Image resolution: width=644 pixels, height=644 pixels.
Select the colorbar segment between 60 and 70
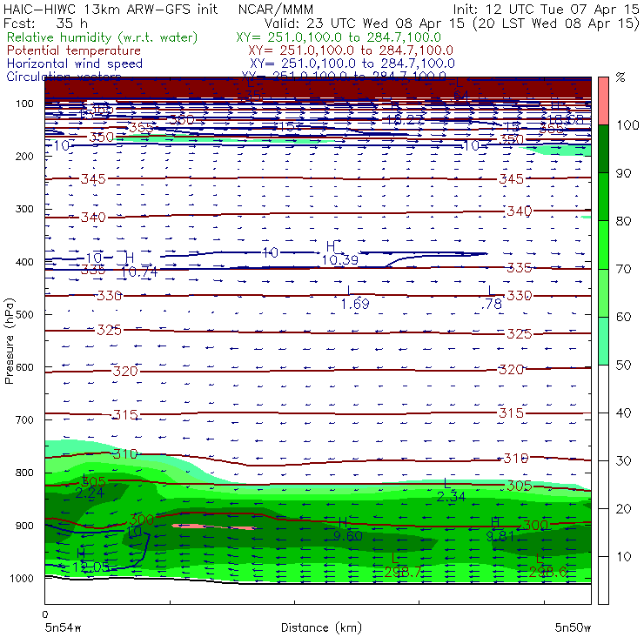[603, 292]
